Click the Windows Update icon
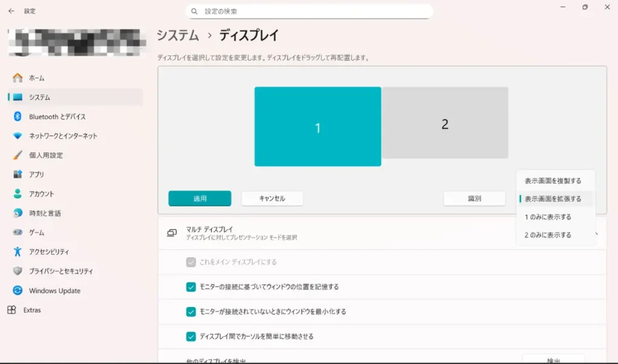The image size is (618, 364). pos(18,290)
